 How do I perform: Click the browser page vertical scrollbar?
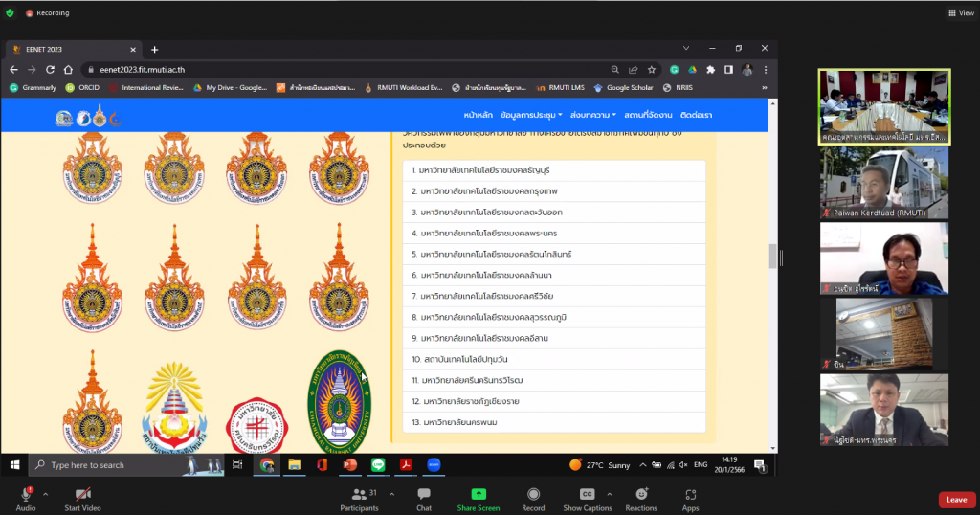(x=772, y=257)
